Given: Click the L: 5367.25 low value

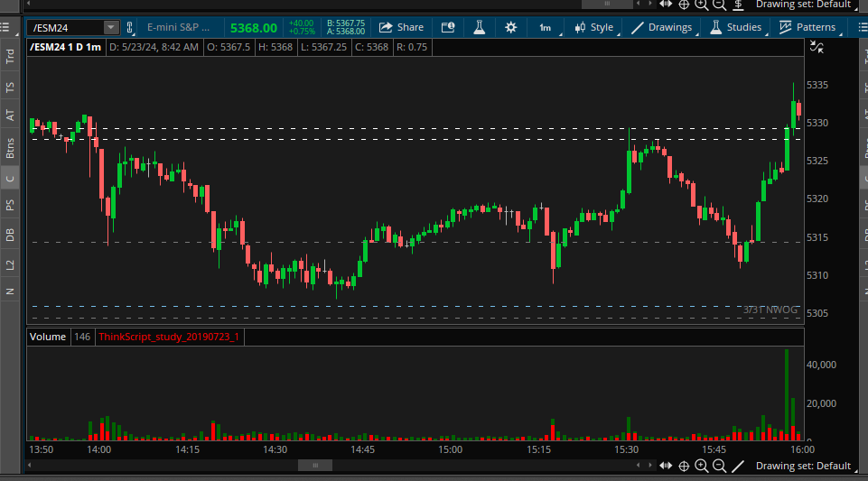Looking at the screenshot, I should tap(324, 47).
